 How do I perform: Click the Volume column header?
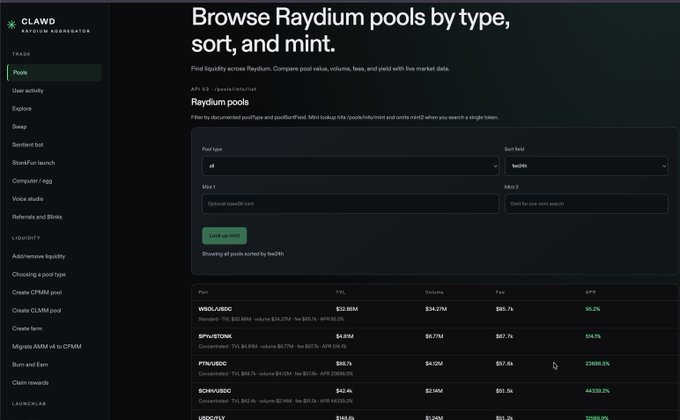click(x=434, y=292)
